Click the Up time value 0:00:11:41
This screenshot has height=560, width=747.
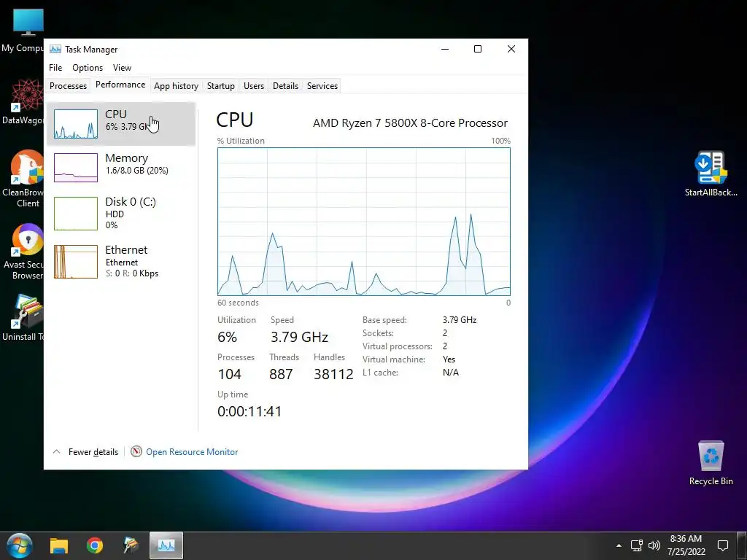click(x=249, y=411)
